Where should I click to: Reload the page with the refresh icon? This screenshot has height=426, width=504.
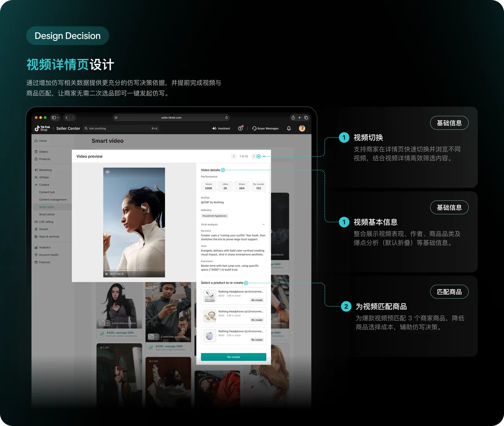226,117
